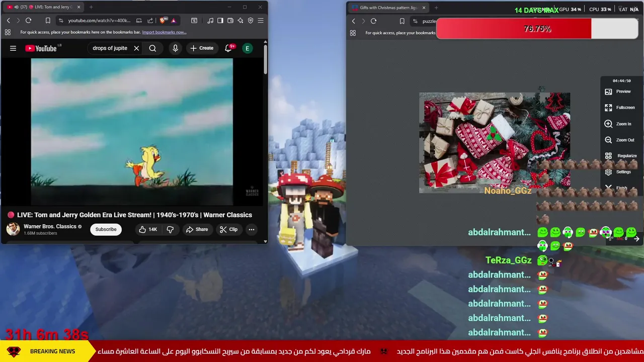Share the Tom and Jerry live stream
644x362 pixels.
point(197,229)
